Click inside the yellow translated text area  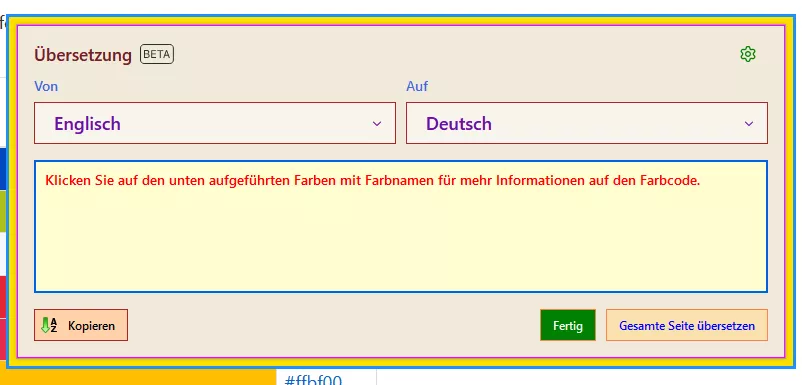(401, 227)
